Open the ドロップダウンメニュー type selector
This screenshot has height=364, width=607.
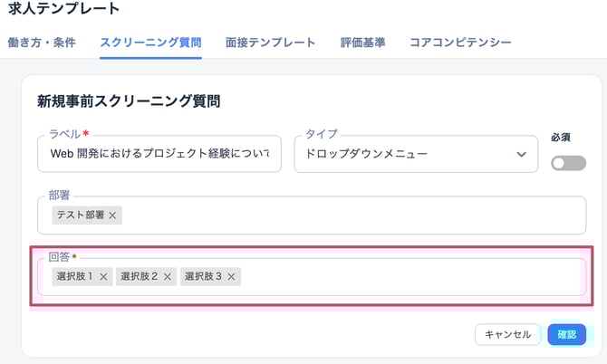tap(408, 155)
